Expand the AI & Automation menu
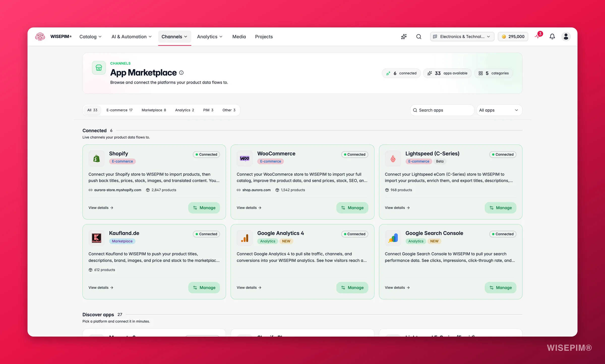This screenshot has width=605, height=364. [132, 37]
